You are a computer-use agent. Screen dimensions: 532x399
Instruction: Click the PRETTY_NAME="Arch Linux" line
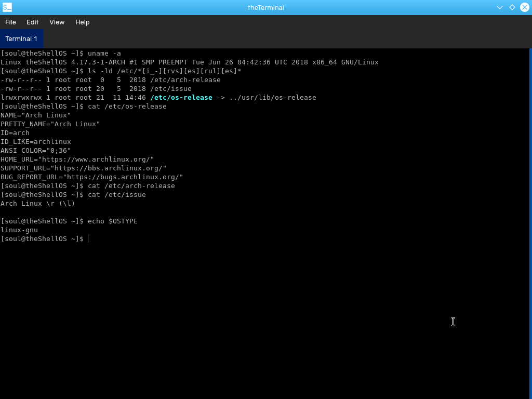[50, 124]
